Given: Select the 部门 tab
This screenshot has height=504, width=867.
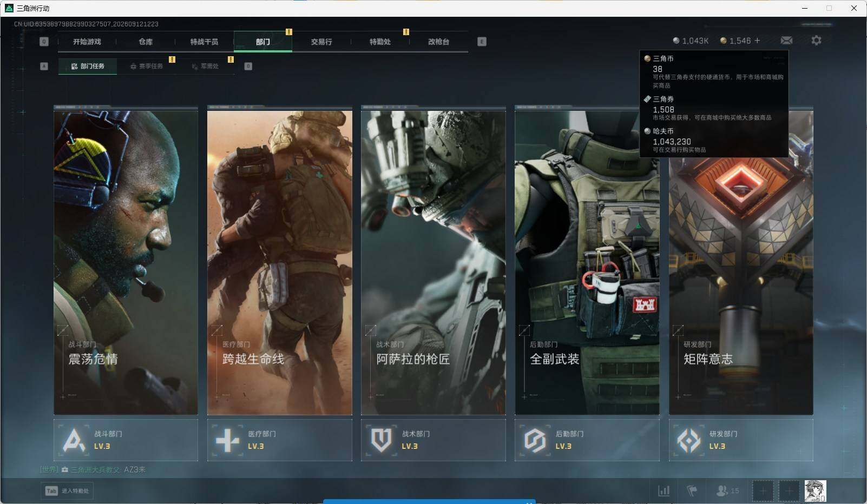Looking at the screenshot, I should pos(263,42).
